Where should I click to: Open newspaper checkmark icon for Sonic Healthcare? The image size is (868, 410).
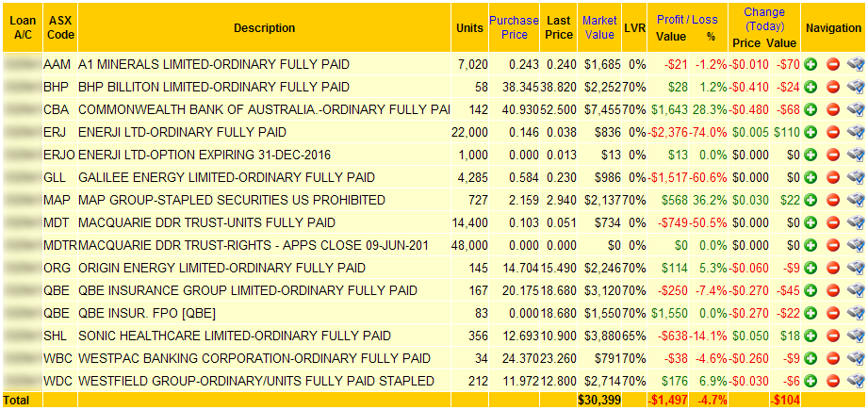tap(855, 336)
